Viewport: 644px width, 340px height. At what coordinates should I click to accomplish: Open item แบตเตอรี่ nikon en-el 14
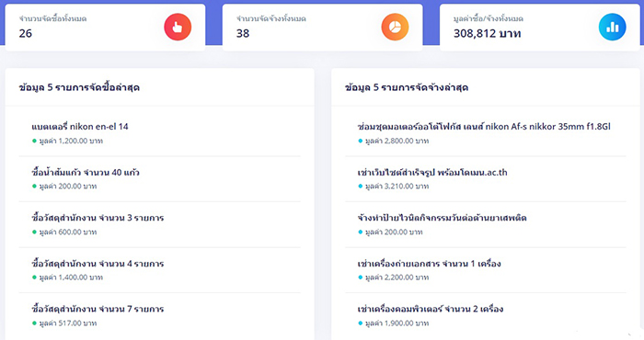[80, 126]
